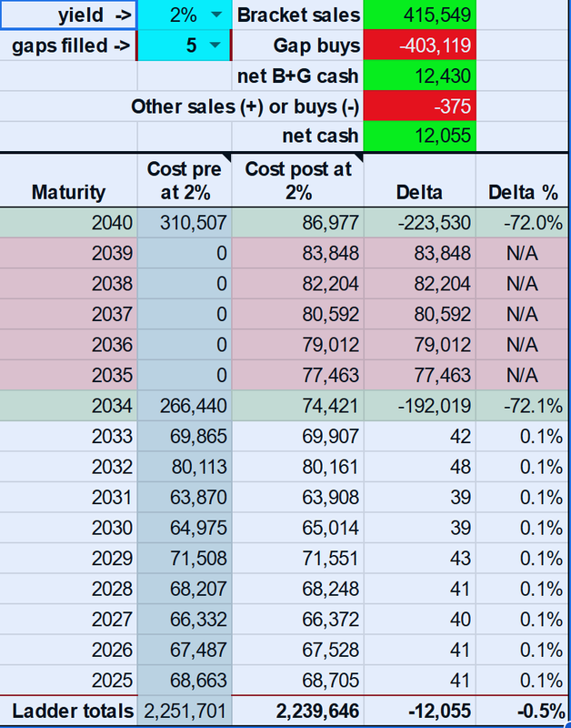Select the net B+G cash value 12,430
The height and width of the screenshot is (728, 571).
(x=418, y=76)
